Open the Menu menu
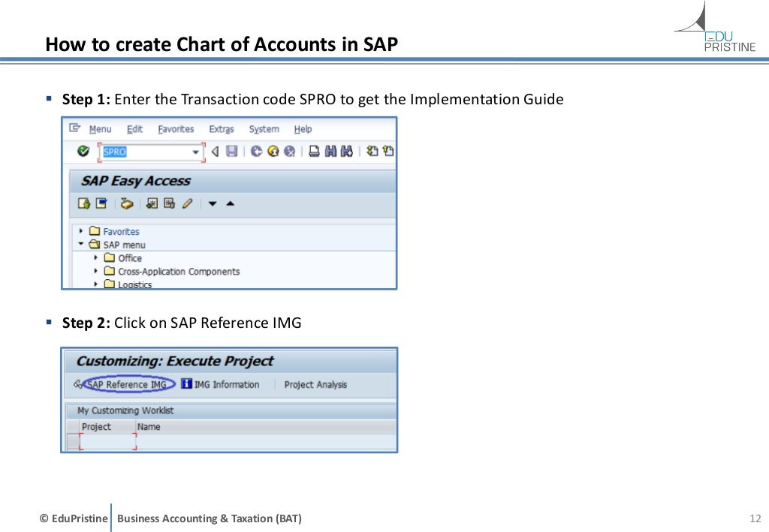Screen dimensions: 769x532 (100, 129)
